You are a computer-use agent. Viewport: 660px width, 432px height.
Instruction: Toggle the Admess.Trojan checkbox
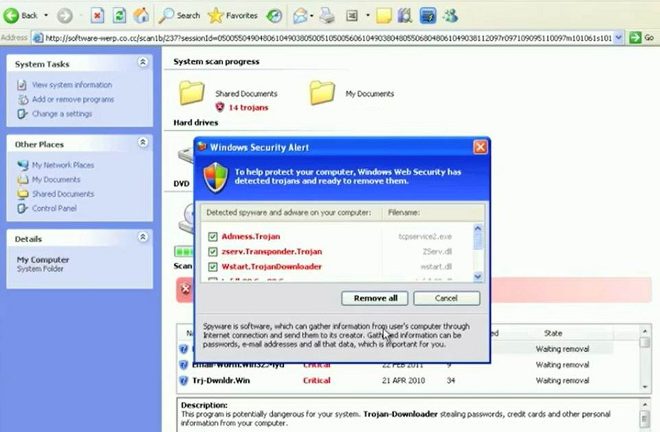[213, 237]
